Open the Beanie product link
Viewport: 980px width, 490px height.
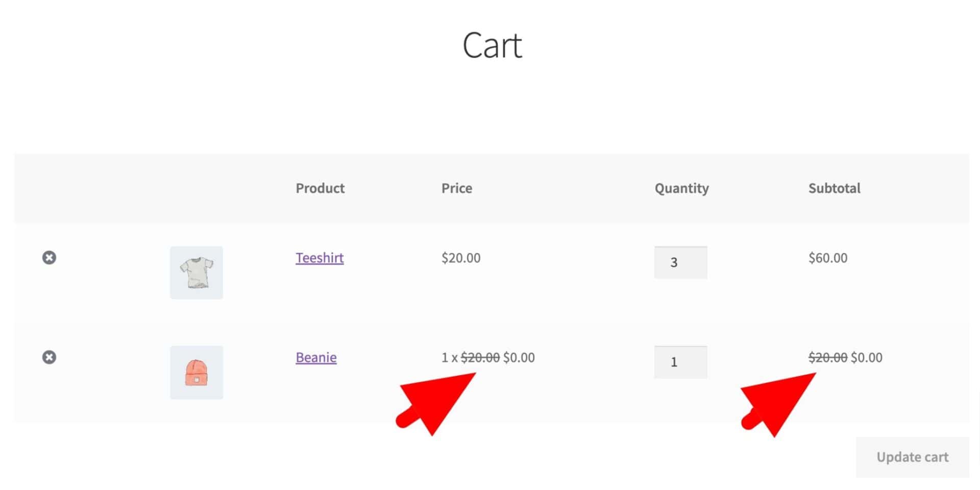pos(316,357)
